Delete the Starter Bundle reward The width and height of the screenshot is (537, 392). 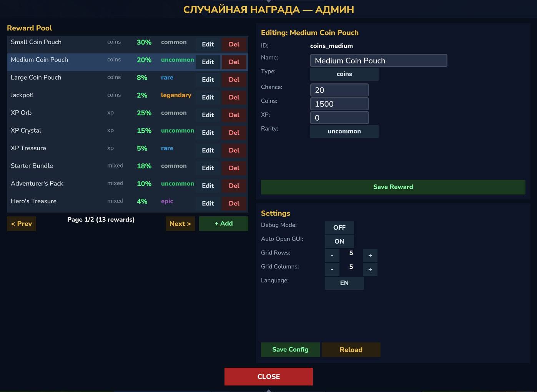[234, 168]
